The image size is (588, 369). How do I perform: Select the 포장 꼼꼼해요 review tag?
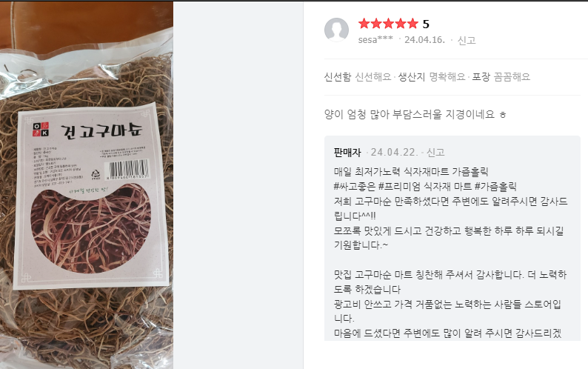(501, 76)
